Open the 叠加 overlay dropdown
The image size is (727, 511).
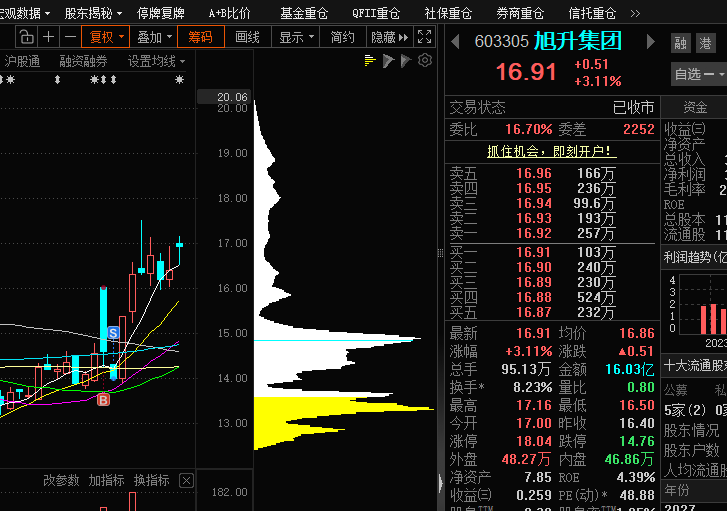(154, 37)
